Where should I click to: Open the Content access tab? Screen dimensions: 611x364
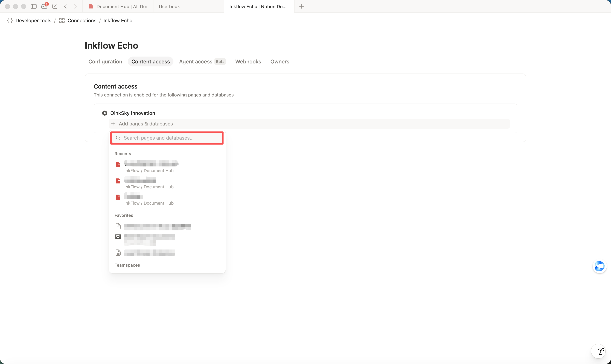coord(150,61)
